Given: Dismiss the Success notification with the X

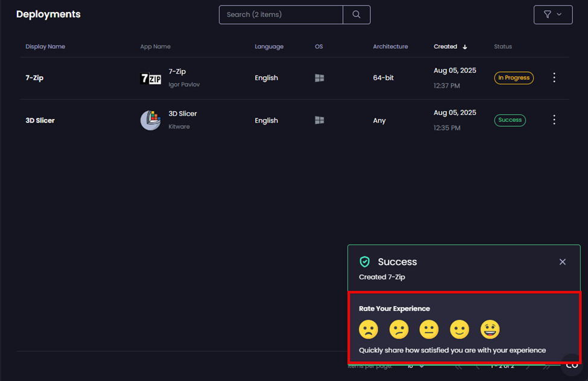Looking at the screenshot, I should click(562, 262).
